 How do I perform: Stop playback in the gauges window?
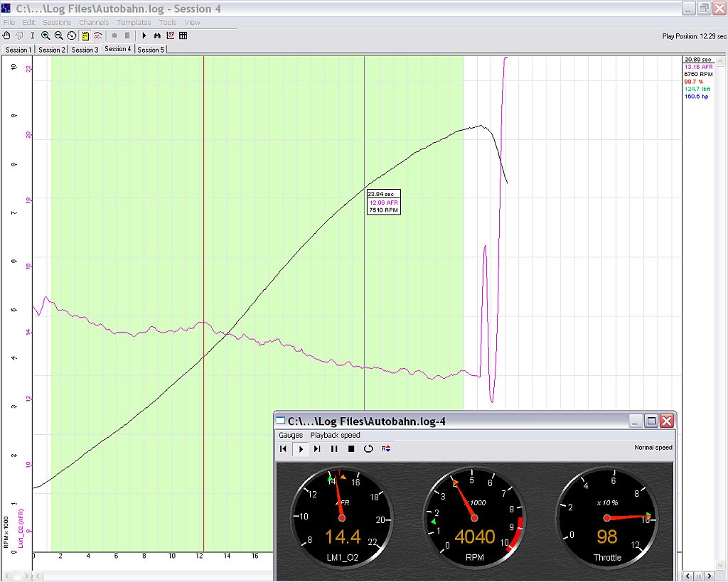pyautogui.click(x=351, y=448)
